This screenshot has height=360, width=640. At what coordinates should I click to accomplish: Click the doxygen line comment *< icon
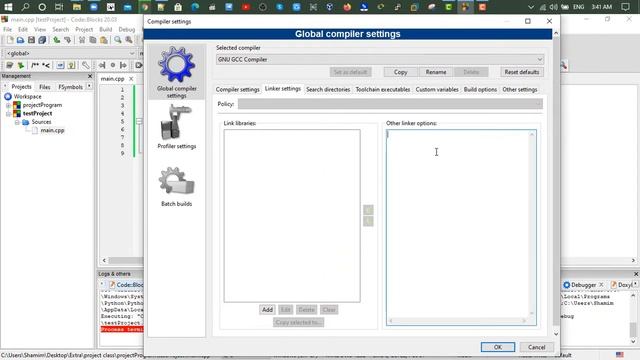(46, 65)
